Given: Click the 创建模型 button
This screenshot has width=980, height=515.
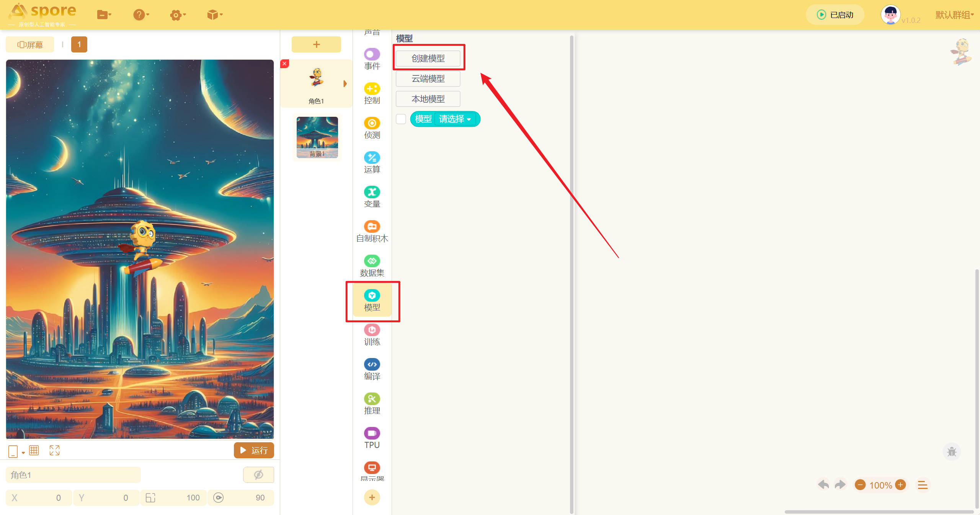Looking at the screenshot, I should pyautogui.click(x=428, y=58).
